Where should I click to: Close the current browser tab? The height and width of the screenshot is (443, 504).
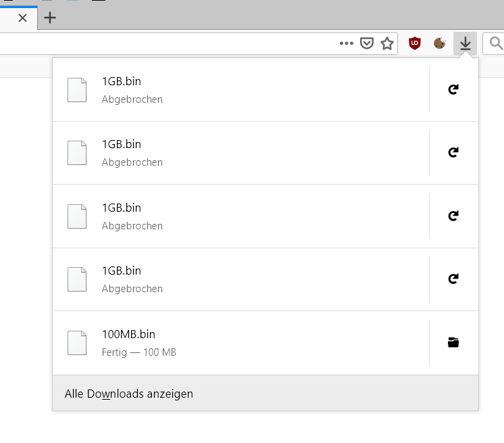pyautogui.click(x=22, y=18)
